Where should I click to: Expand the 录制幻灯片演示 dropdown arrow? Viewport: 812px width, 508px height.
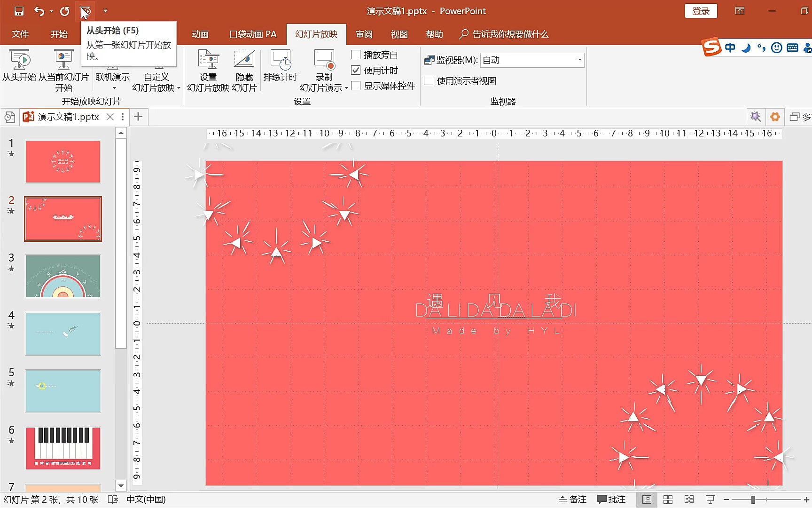[346, 88]
